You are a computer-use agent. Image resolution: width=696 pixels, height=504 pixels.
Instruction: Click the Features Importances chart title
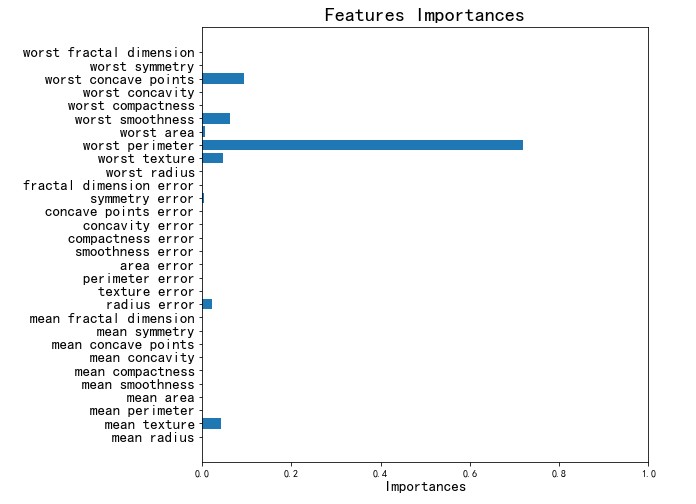pyautogui.click(x=424, y=15)
